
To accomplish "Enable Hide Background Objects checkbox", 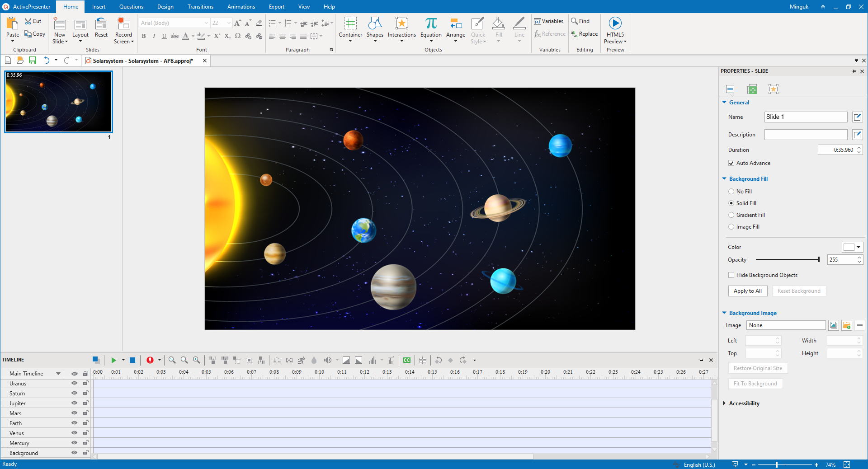I will [731, 275].
